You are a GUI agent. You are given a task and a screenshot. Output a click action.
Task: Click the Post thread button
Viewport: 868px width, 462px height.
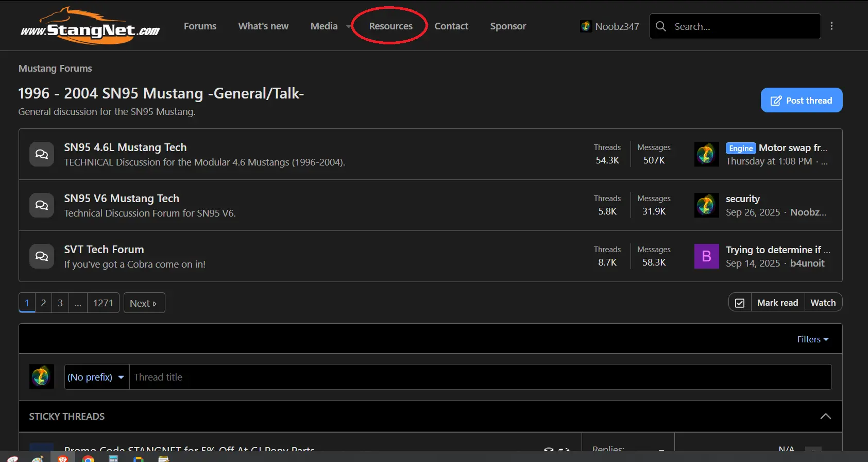click(x=802, y=100)
